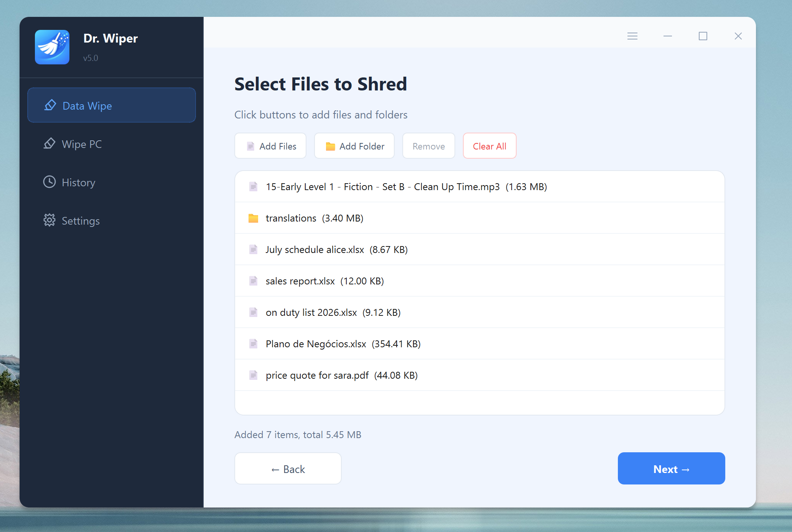Click the Add Folder button
The height and width of the screenshot is (532, 792).
[x=354, y=146]
